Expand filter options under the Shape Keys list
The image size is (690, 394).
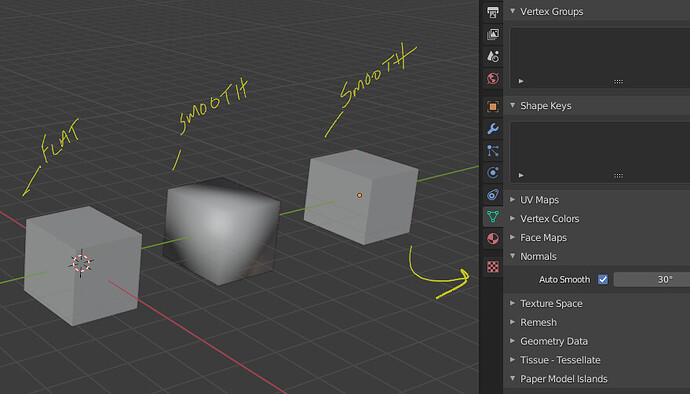(521, 175)
